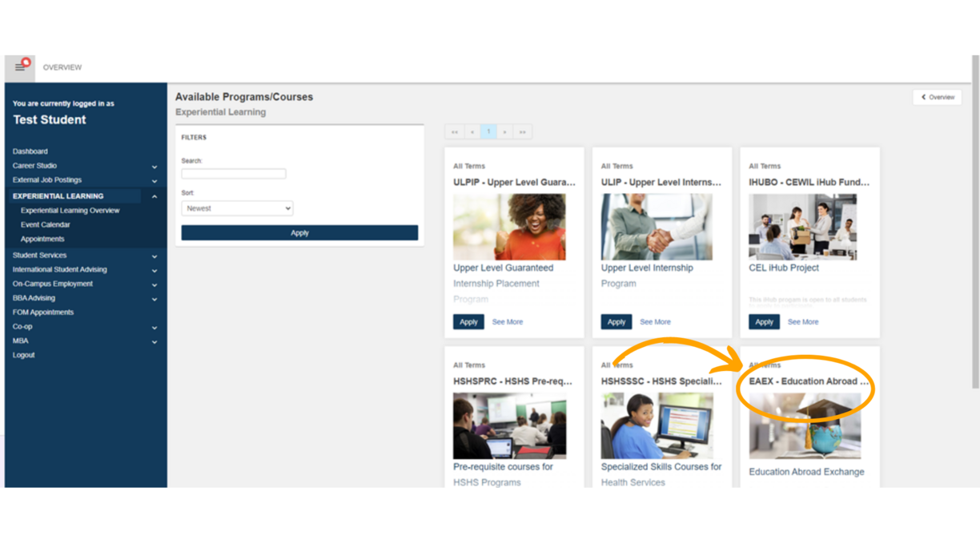Open Event Calendar in sidebar
Image resolution: width=980 pixels, height=552 pixels.
(45, 225)
